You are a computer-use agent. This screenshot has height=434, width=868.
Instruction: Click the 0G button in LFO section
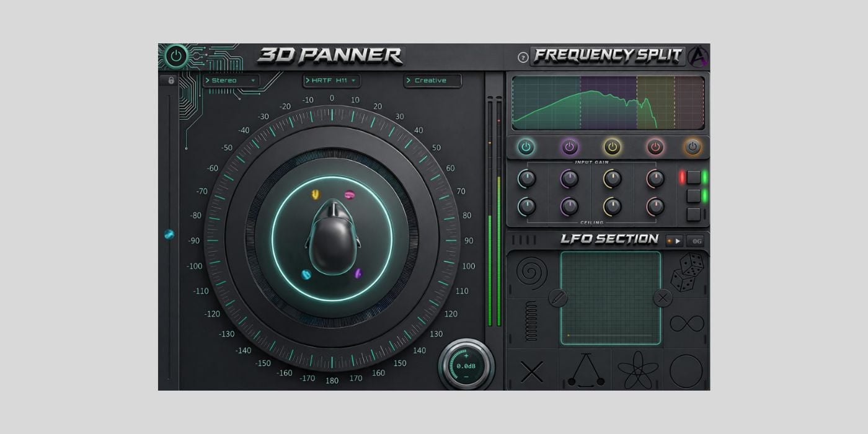pyautogui.click(x=695, y=241)
